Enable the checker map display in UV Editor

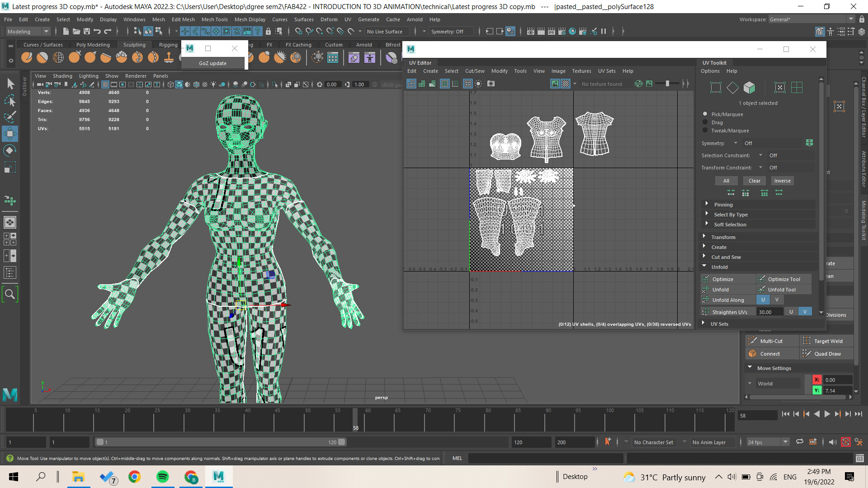click(x=566, y=84)
